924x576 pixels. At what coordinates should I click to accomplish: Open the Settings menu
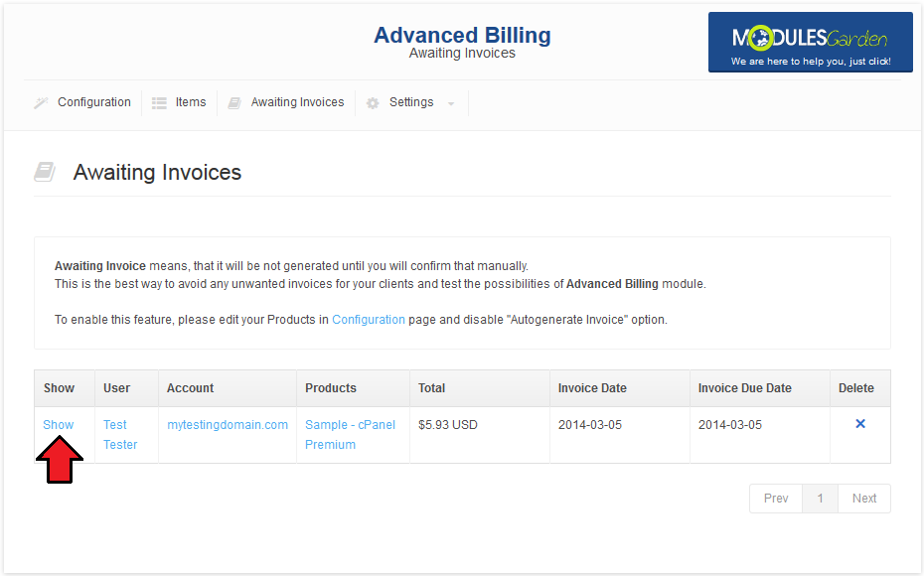411,102
